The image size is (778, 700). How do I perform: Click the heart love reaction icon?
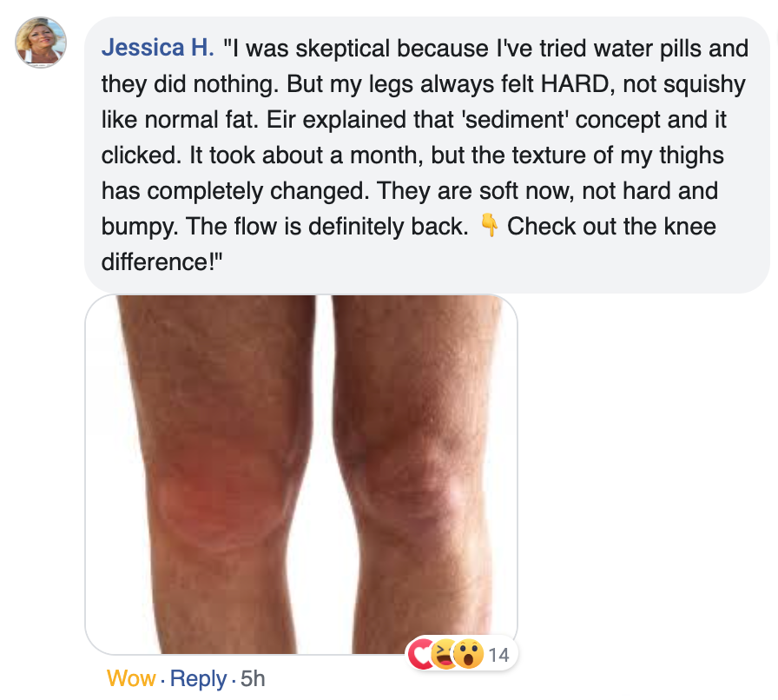tap(422, 654)
